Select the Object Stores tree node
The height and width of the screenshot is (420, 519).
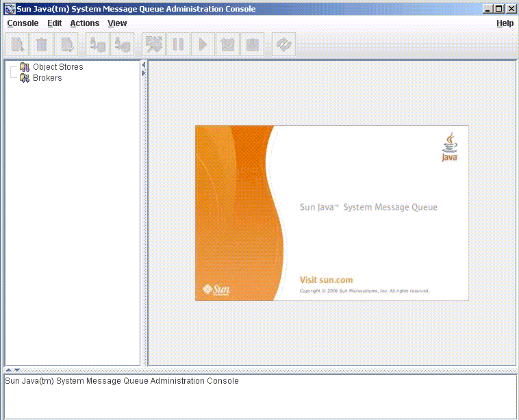(58, 67)
